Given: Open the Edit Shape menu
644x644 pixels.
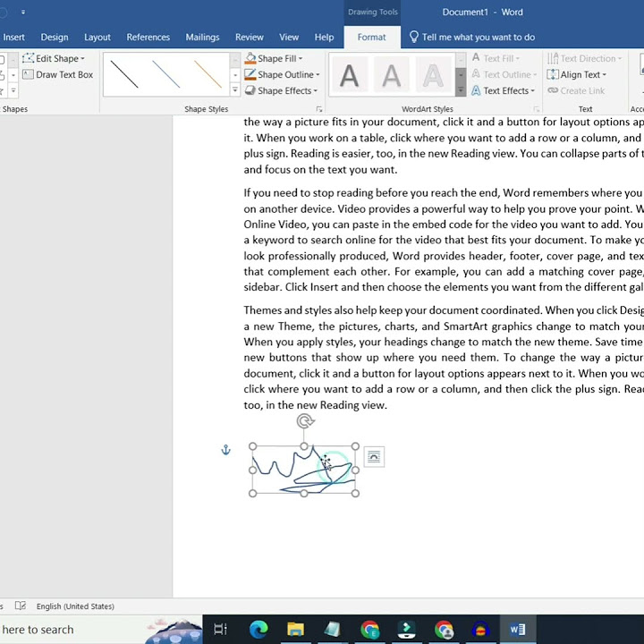Looking at the screenshot, I should pyautogui.click(x=54, y=58).
